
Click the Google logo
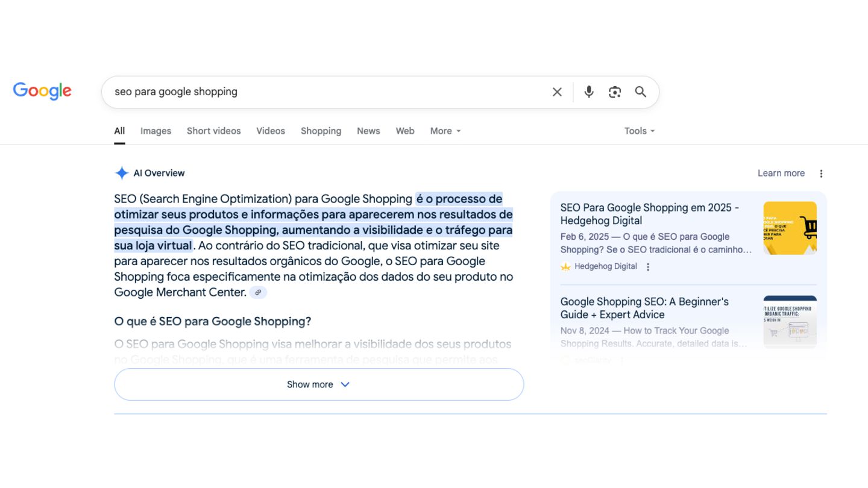pyautogui.click(x=42, y=91)
